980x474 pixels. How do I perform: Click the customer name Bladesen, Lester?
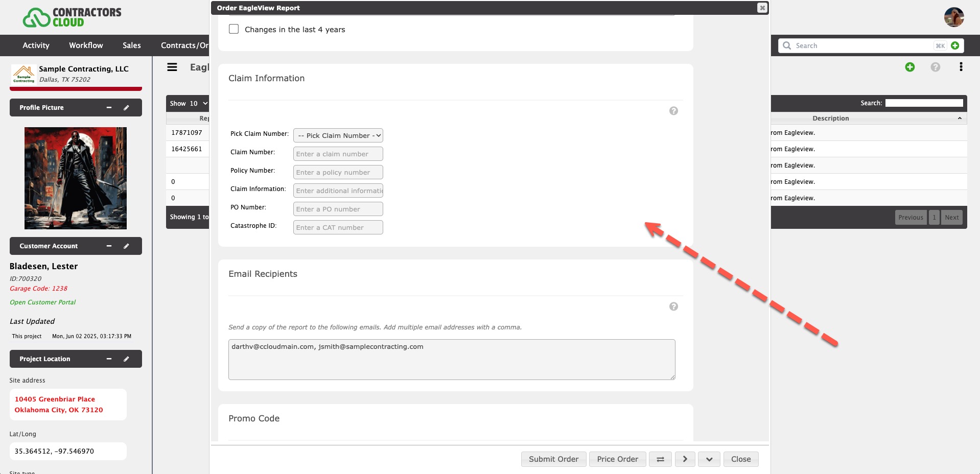tap(44, 266)
